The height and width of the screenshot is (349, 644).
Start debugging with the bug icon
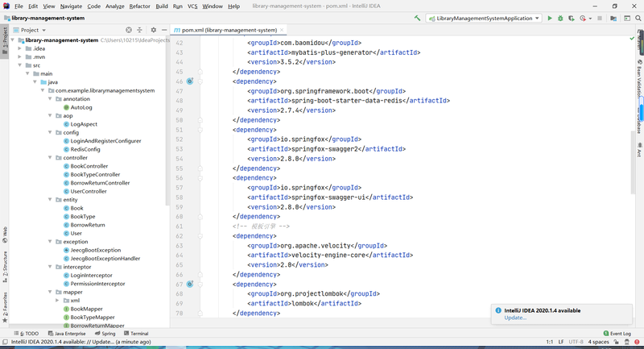(x=560, y=18)
